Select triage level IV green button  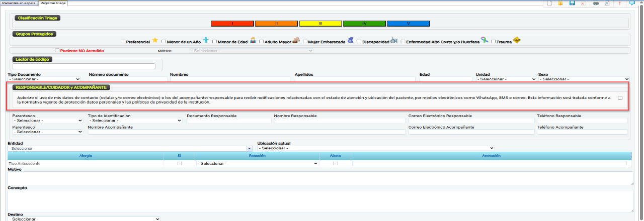point(364,24)
